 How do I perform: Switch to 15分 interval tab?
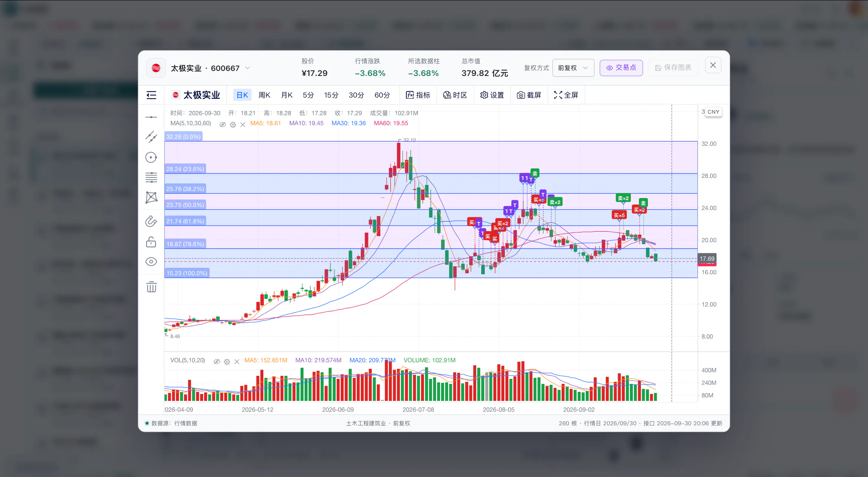331,95
